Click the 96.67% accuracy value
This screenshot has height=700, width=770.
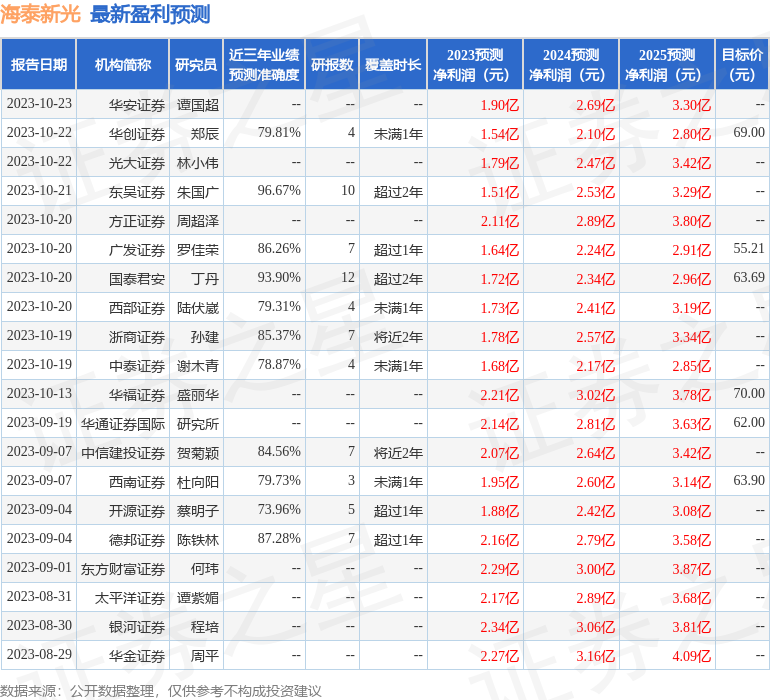pyautogui.click(x=279, y=191)
